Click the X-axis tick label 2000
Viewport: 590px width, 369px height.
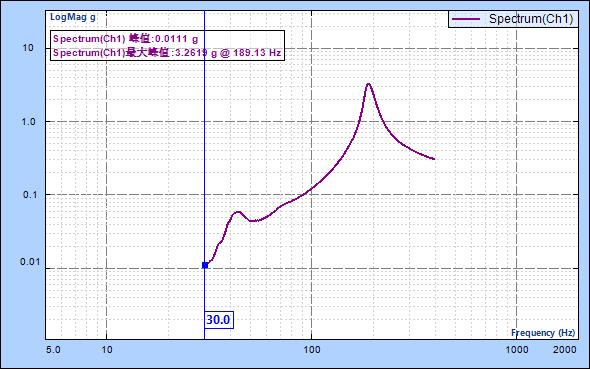click(565, 350)
